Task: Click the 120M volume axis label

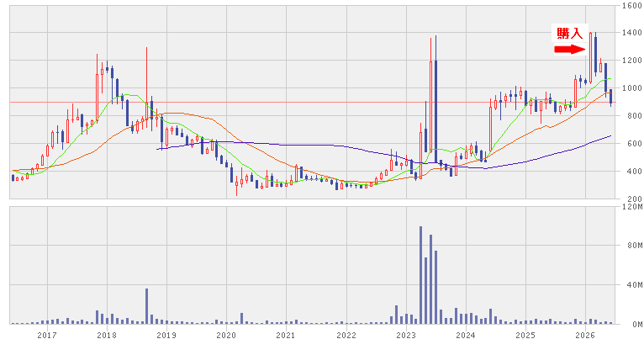Action: 632,207
